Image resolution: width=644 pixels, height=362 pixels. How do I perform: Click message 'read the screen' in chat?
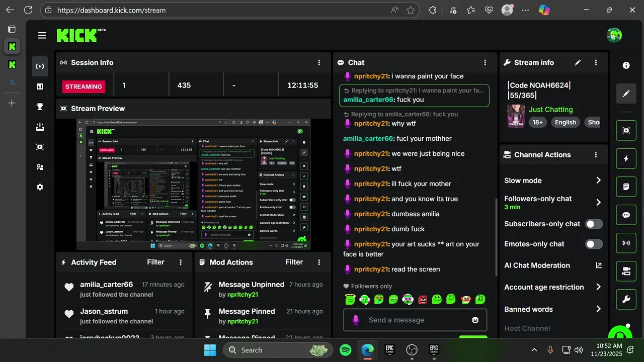(416, 269)
